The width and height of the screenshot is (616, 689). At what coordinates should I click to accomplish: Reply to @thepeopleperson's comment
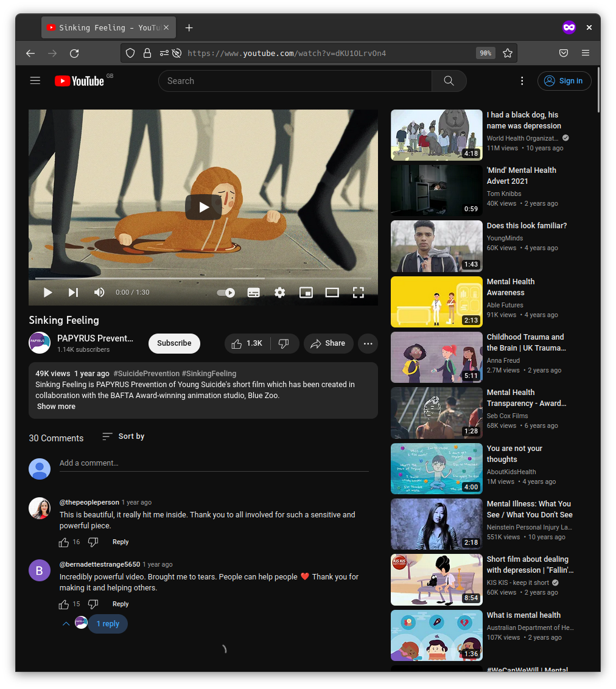pos(121,542)
